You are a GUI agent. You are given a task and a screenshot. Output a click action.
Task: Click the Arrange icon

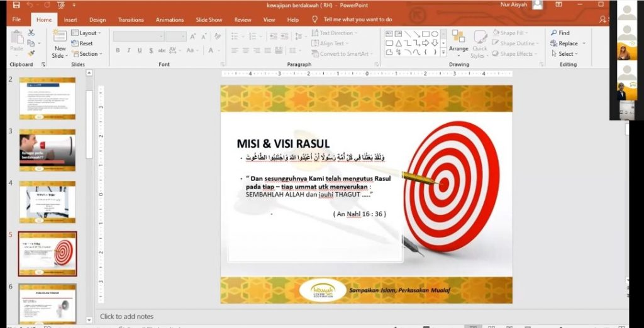pos(458,38)
